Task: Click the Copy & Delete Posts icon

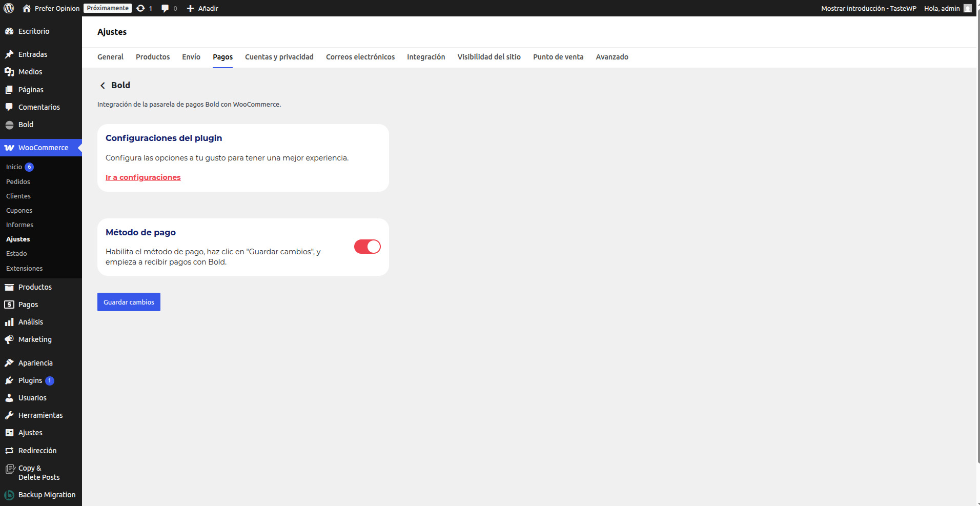Action: (9, 469)
